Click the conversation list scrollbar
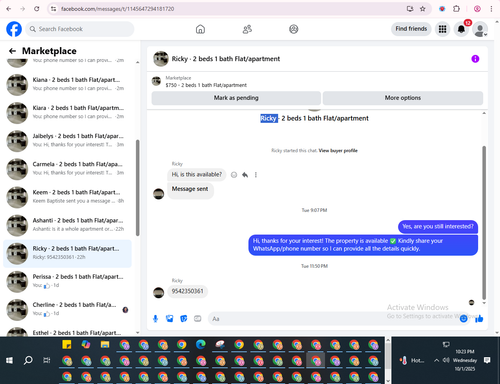Screen dimensions: 500x384 (137, 188)
